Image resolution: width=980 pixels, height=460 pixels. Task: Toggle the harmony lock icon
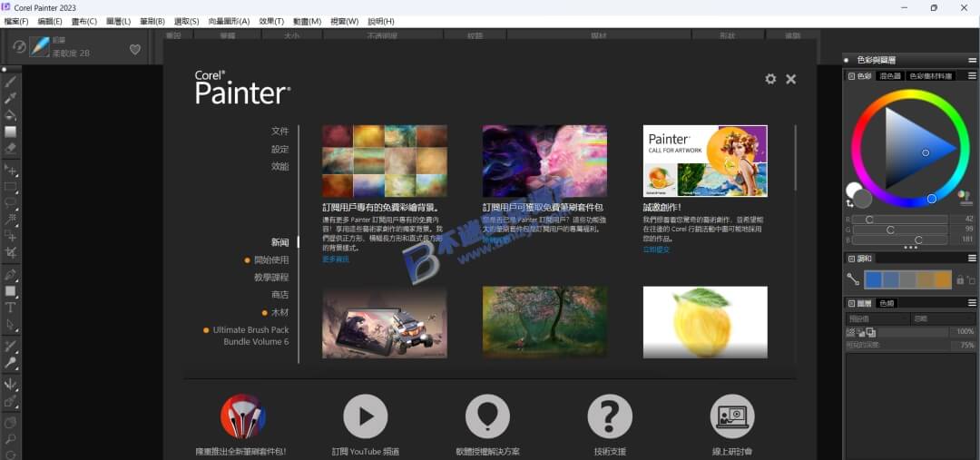pos(960,280)
